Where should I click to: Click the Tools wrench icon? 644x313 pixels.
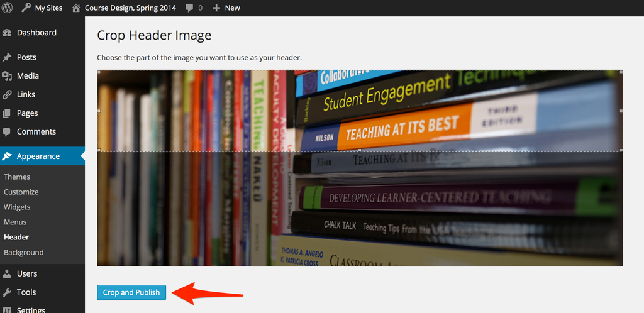7,292
